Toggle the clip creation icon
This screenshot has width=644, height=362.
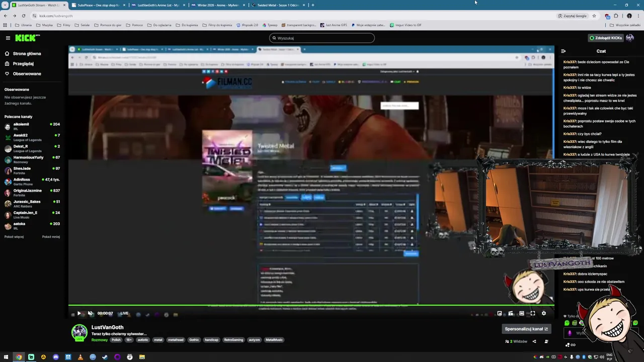(511, 313)
